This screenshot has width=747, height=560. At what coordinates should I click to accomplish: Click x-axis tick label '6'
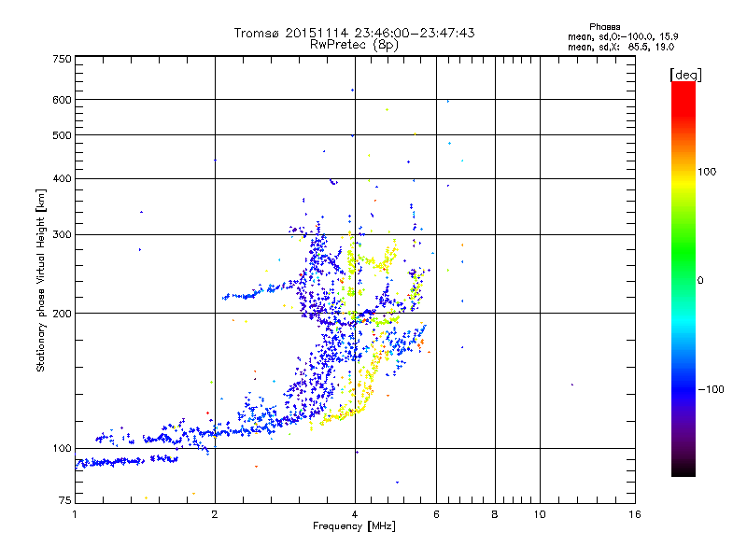point(436,514)
